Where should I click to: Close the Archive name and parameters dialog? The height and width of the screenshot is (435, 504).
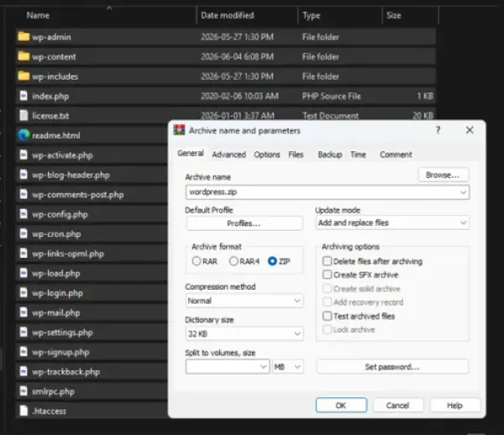(470, 130)
